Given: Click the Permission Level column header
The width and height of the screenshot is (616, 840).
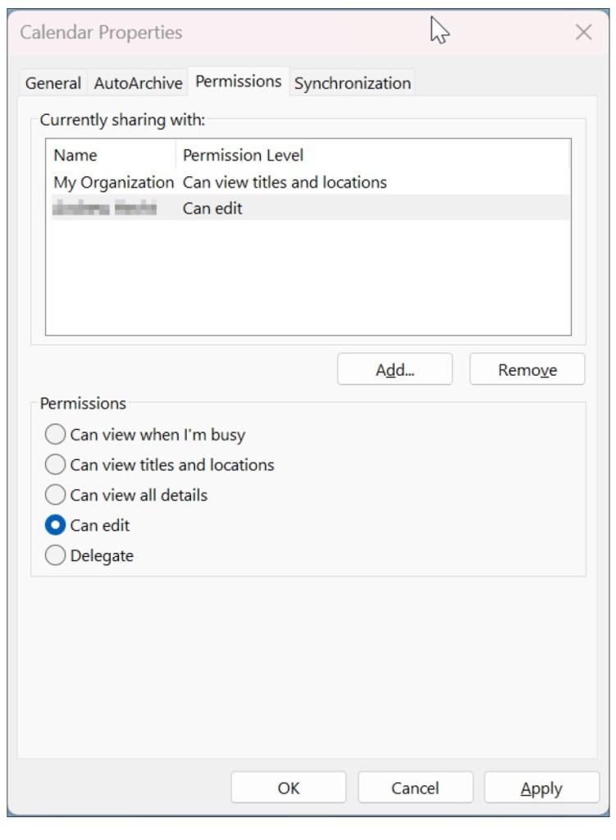Looking at the screenshot, I should [243, 155].
